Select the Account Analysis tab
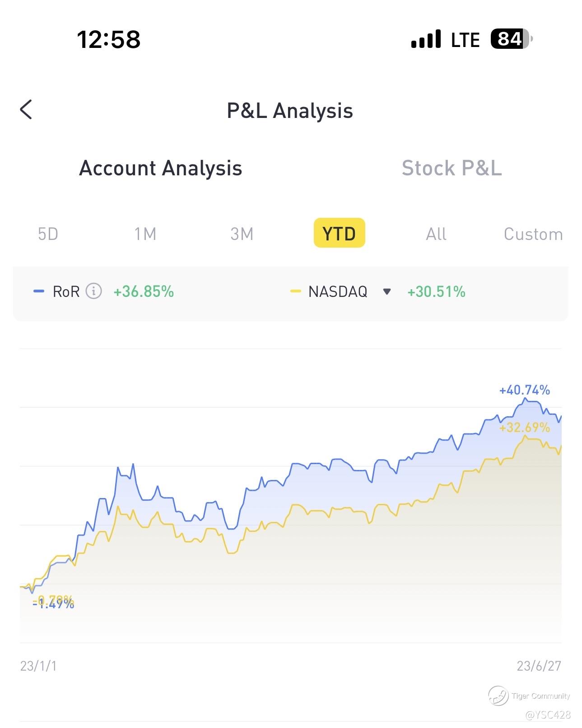 [161, 168]
